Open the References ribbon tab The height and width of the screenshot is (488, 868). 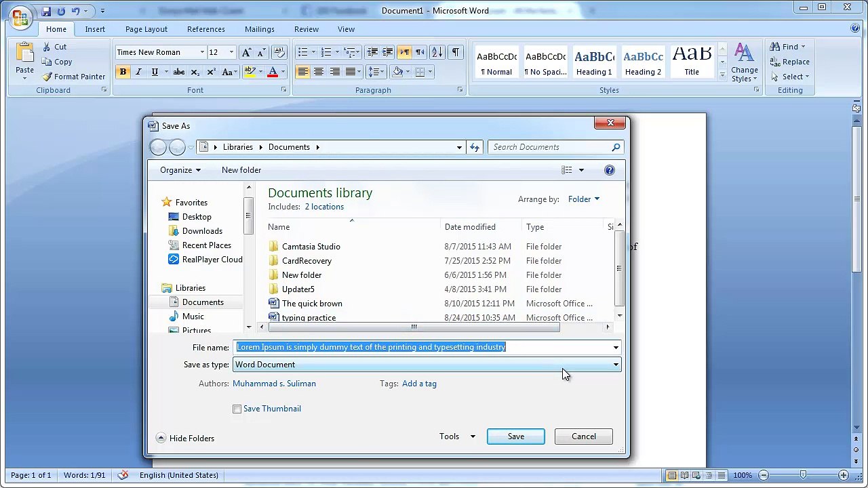point(206,29)
